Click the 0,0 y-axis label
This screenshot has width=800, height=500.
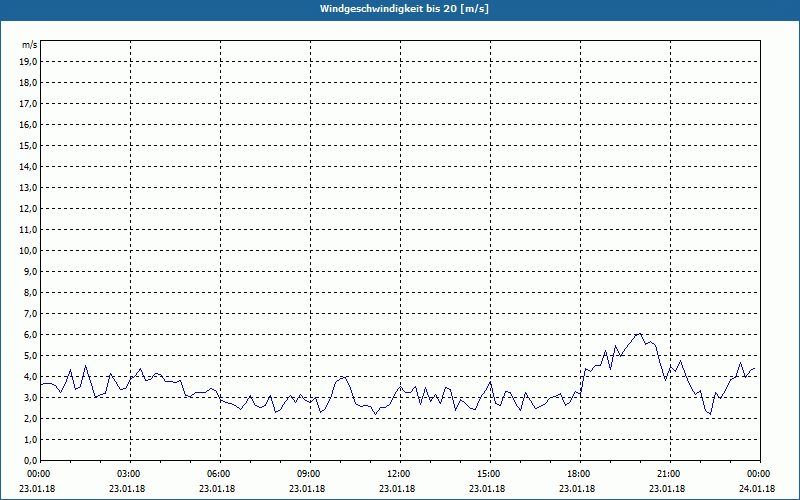(30, 461)
